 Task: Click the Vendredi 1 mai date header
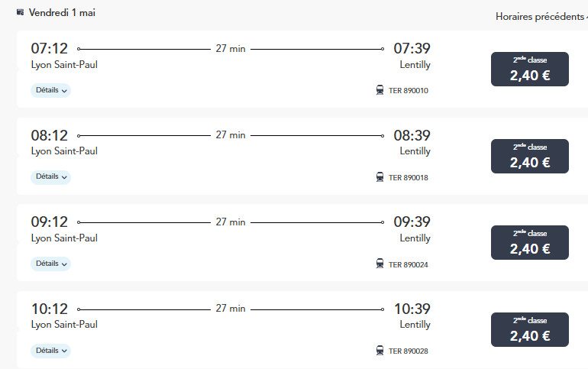(62, 13)
